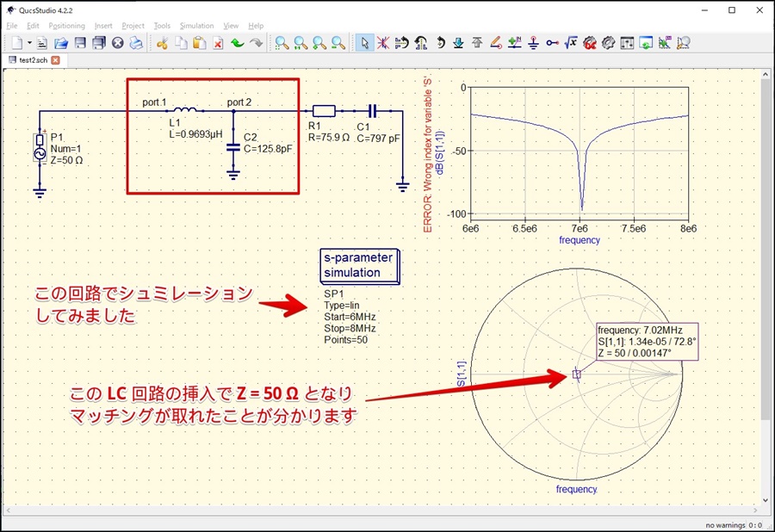Zoom out of the schematic

point(338,43)
